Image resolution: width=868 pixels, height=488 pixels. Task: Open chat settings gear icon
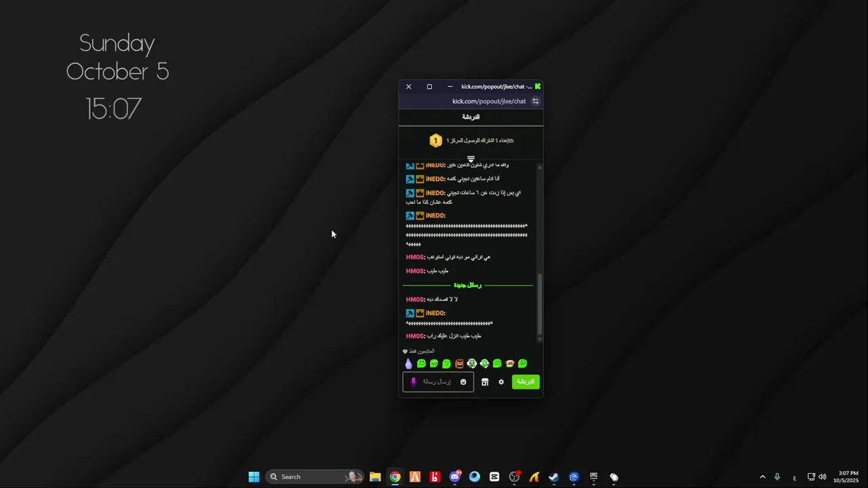click(x=501, y=382)
